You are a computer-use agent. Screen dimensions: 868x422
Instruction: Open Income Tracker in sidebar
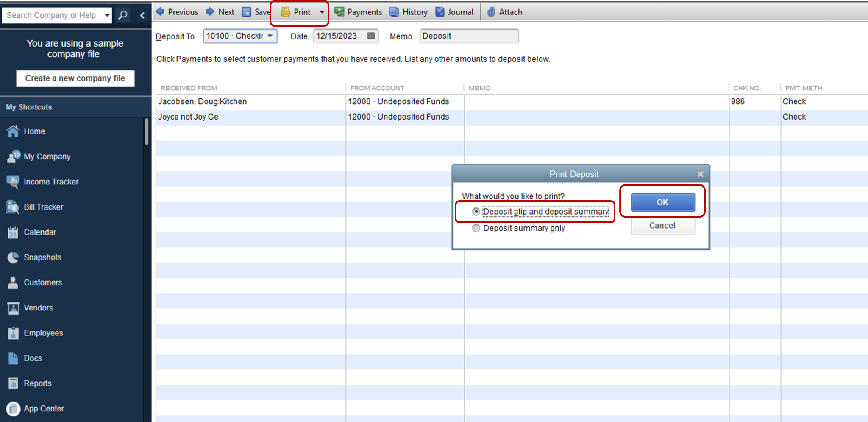51,182
